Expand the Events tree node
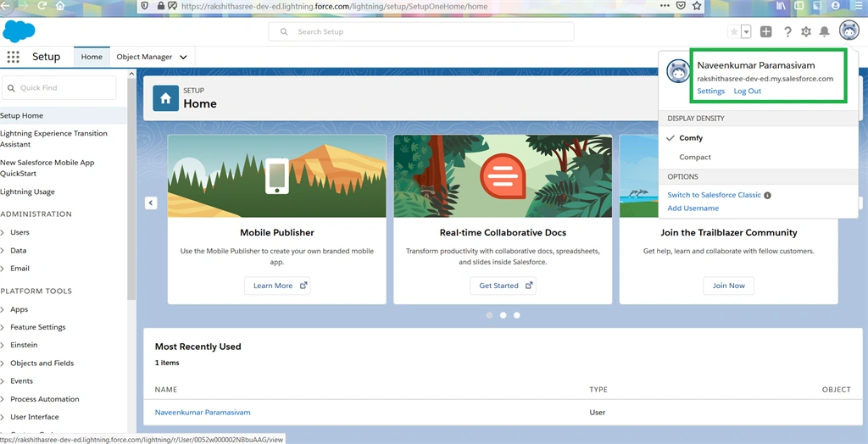Image resolution: width=868 pixels, height=444 pixels. (x=3, y=381)
